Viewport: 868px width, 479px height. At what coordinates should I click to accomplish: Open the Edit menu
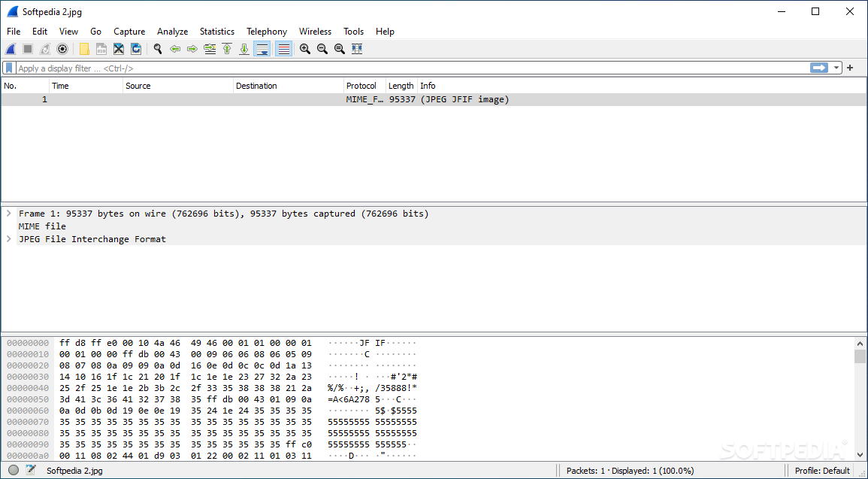(40, 32)
